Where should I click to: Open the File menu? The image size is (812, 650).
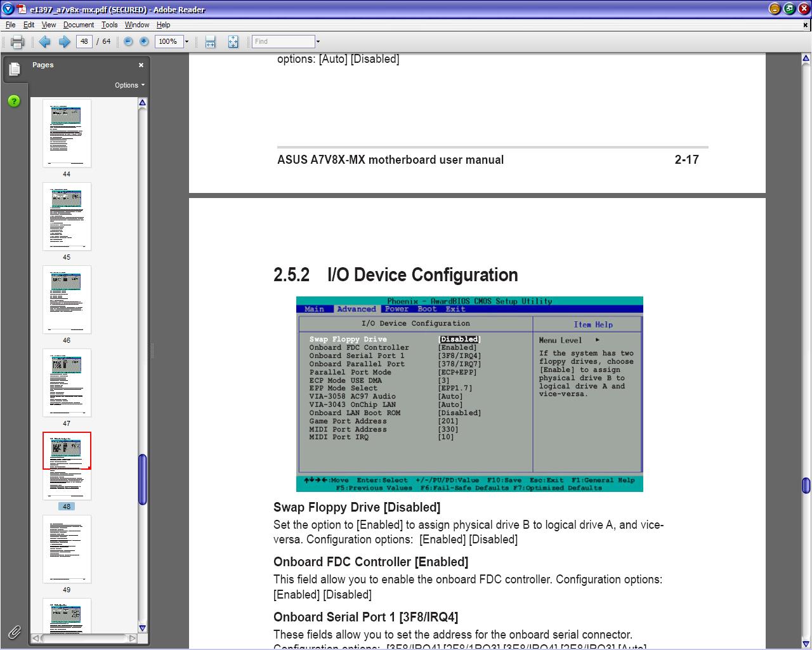point(10,25)
